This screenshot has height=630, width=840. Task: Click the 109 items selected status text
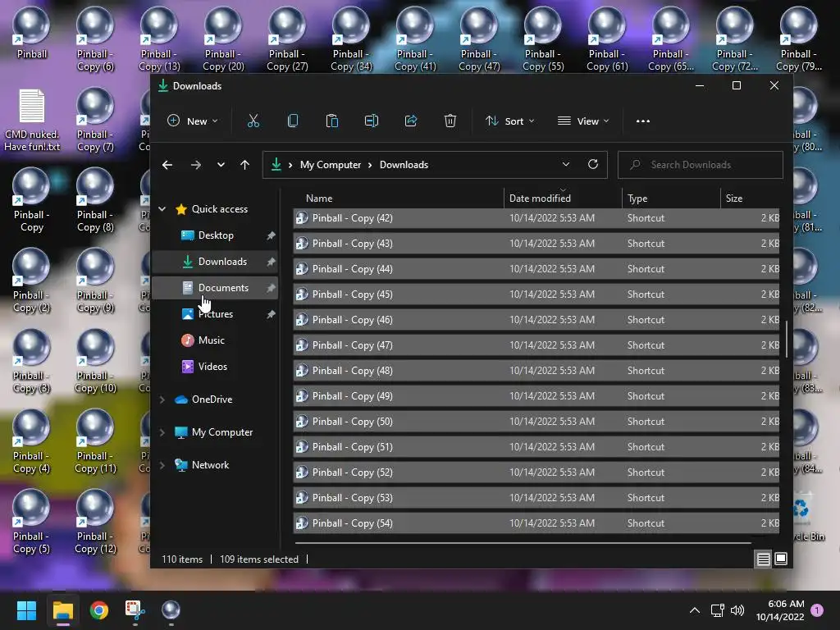pos(259,559)
